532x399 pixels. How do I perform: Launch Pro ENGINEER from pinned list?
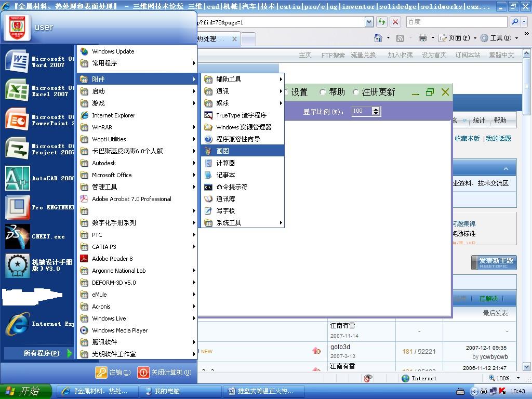click(39, 207)
